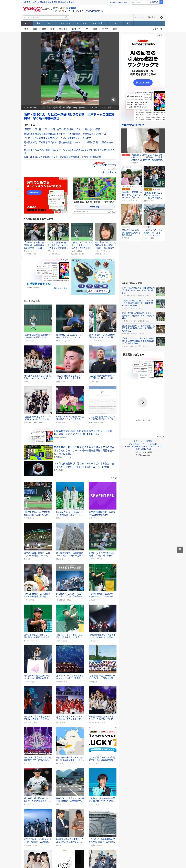Click the 新規取得 link
This screenshot has height=868, width=186.
[72, 8]
